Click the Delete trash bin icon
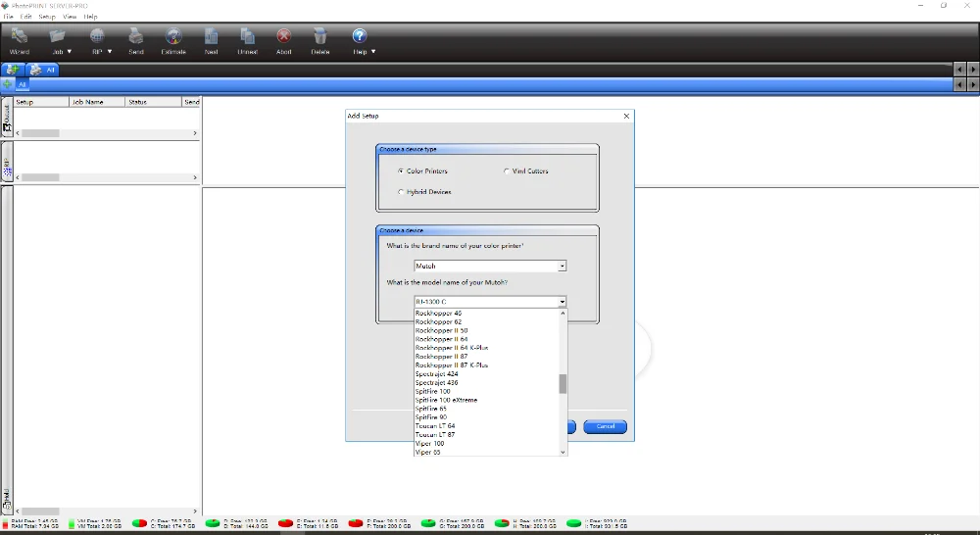 (320, 36)
